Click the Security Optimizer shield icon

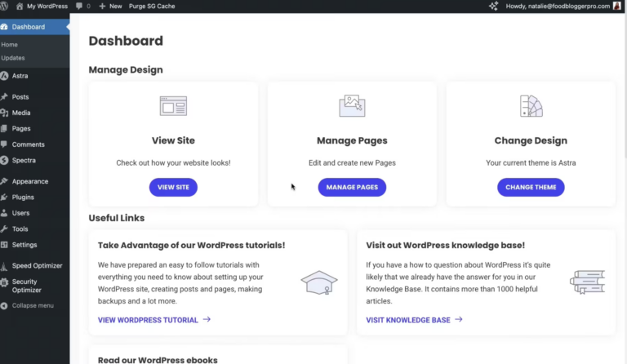(x=4, y=282)
